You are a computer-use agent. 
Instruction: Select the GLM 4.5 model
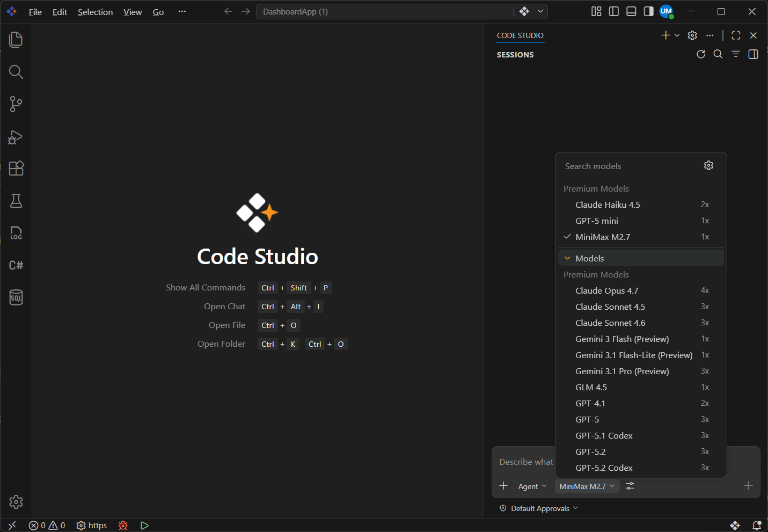click(641, 387)
